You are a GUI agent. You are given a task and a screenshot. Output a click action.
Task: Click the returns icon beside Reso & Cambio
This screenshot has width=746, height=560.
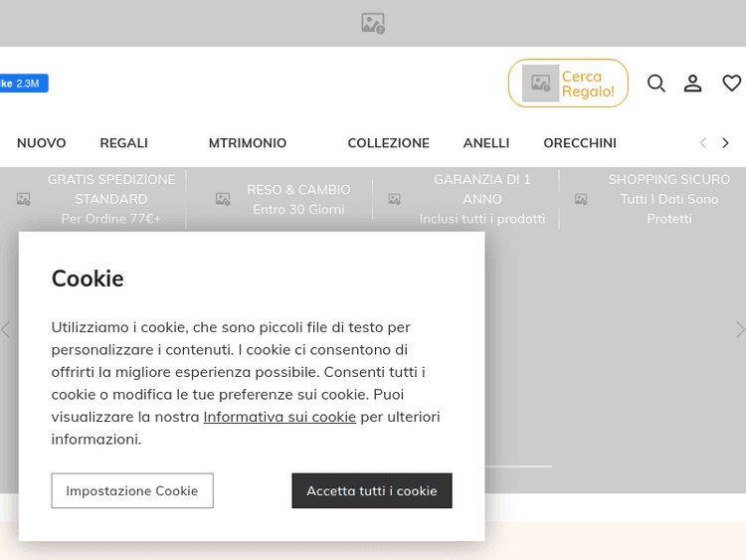(223, 199)
